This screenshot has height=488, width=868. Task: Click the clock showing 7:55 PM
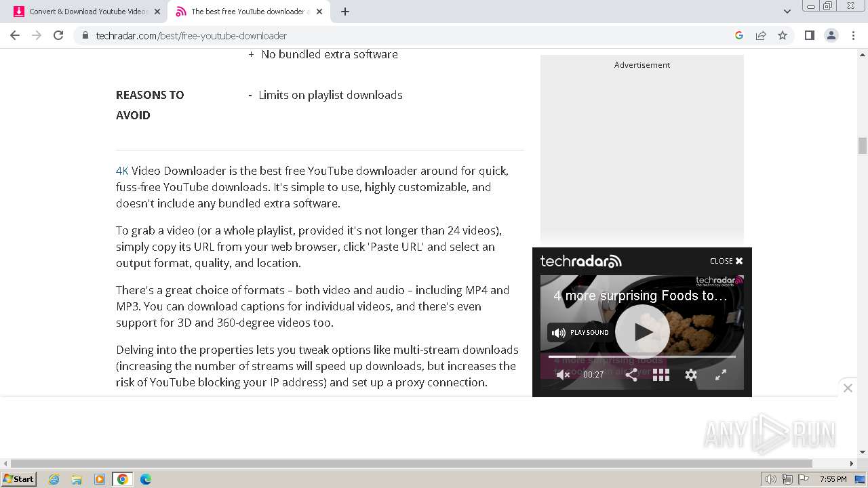833,479
